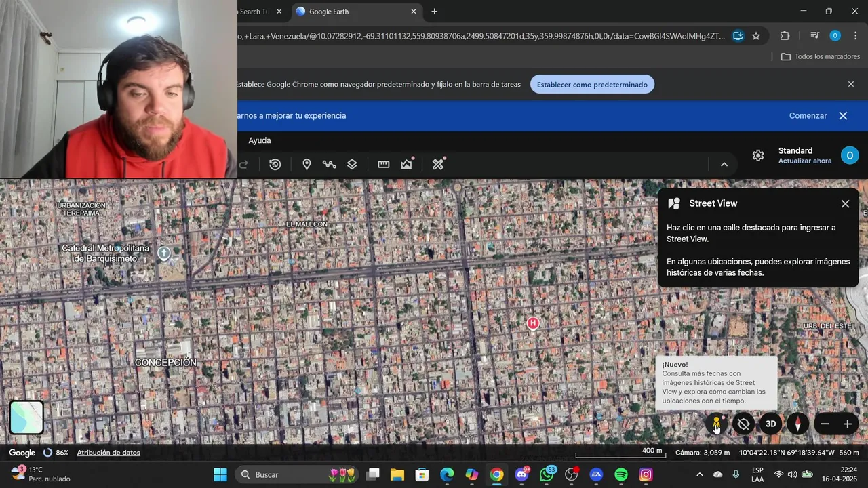Viewport: 868px width, 488px height.
Task: Open the Ayuda menu
Action: tap(260, 140)
